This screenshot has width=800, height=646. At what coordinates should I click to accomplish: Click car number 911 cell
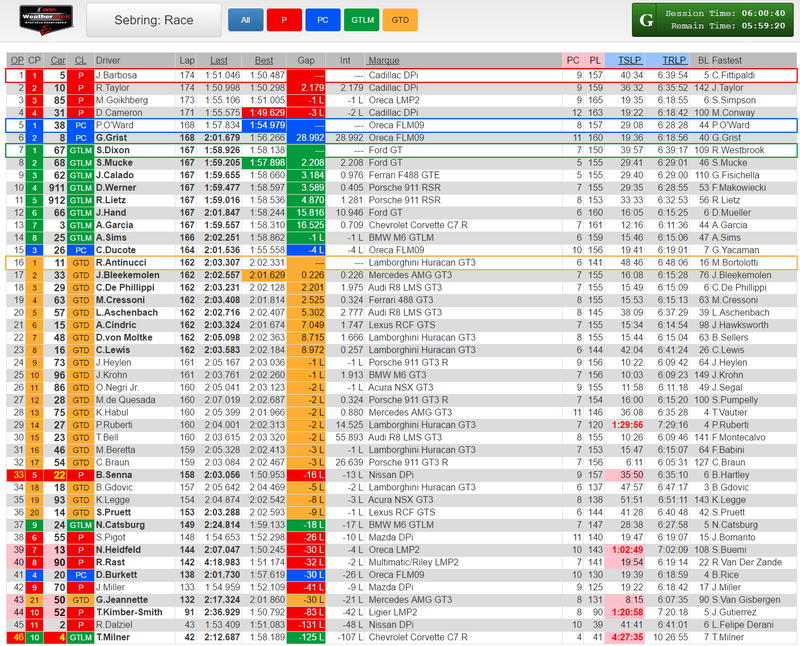point(56,188)
